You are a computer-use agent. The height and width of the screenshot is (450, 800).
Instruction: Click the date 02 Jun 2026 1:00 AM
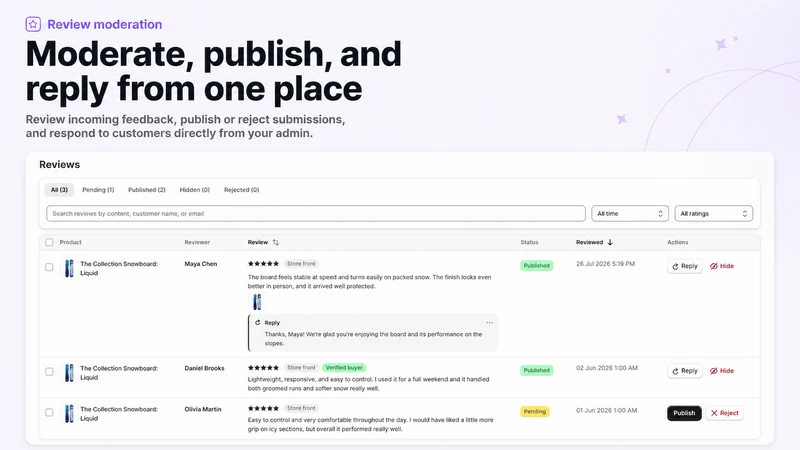click(607, 368)
